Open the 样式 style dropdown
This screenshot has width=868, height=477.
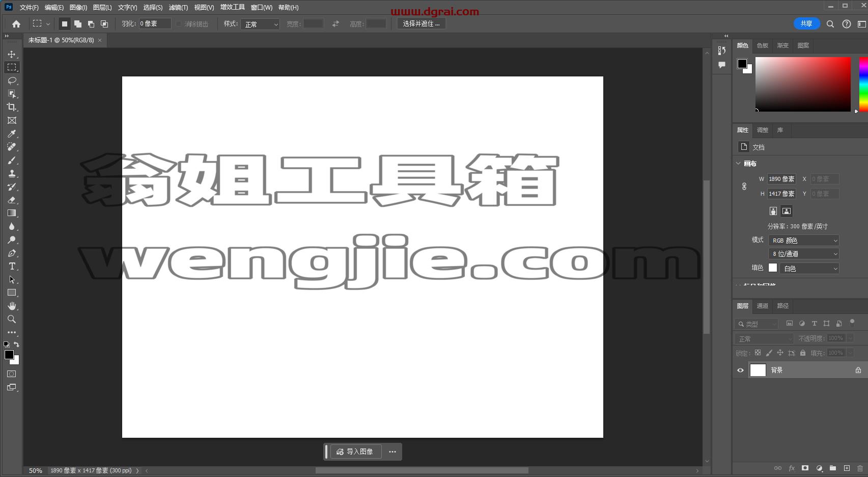click(260, 24)
